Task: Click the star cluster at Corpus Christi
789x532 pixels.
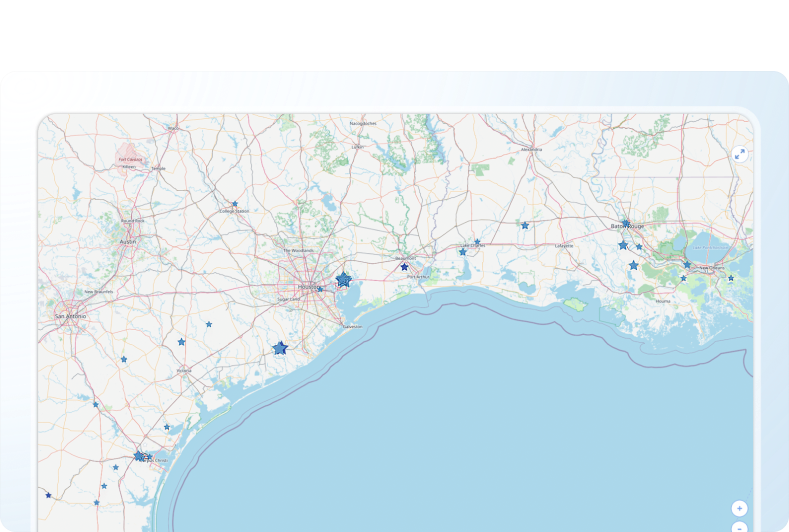Action: point(139,456)
